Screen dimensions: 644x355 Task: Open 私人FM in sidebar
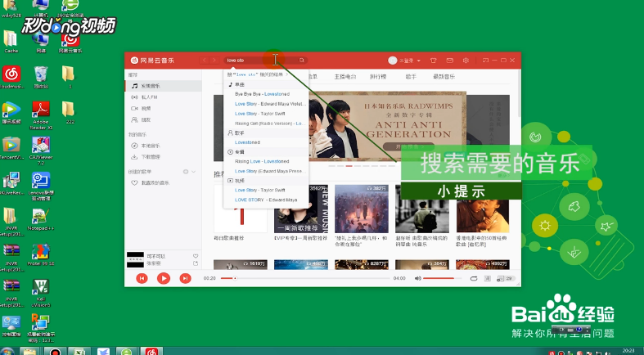pos(164,97)
